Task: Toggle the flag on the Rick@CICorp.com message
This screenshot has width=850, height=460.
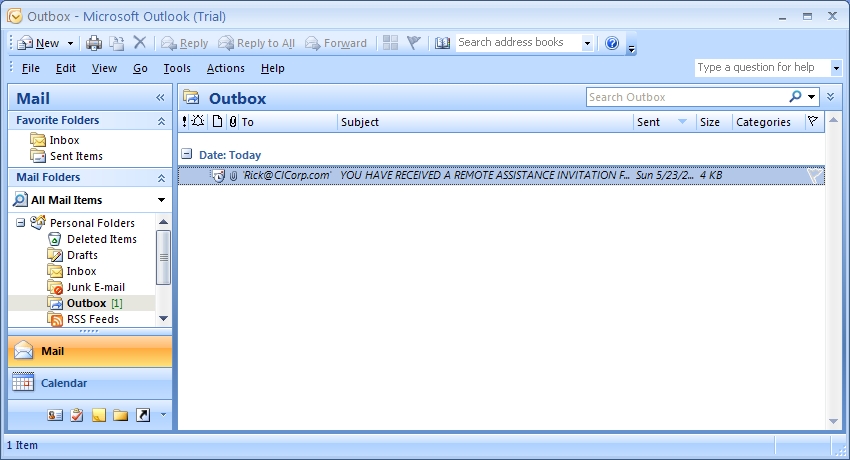Action: tap(814, 176)
